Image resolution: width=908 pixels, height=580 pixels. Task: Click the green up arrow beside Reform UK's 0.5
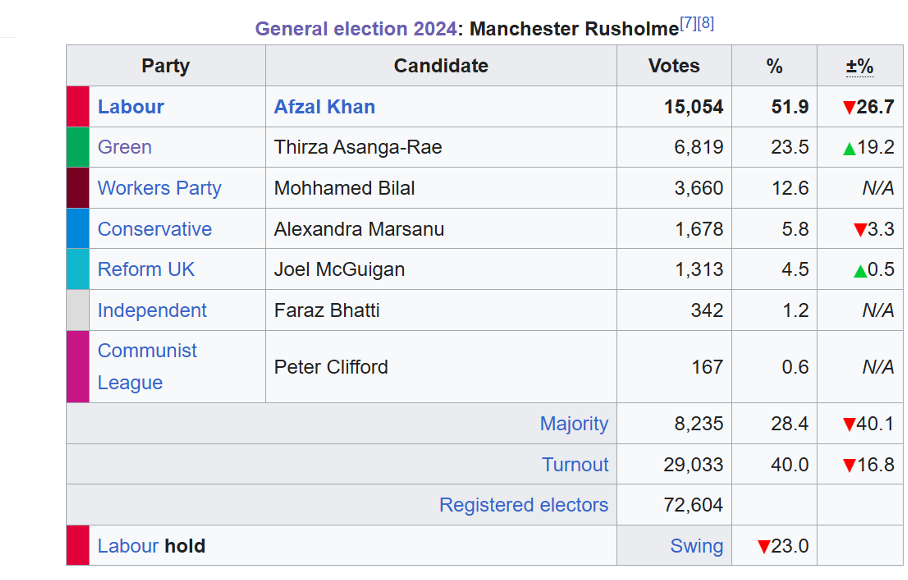(860, 270)
